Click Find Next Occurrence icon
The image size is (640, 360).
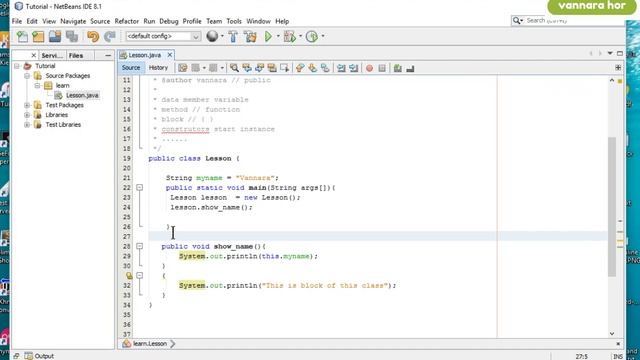pos(260,68)
